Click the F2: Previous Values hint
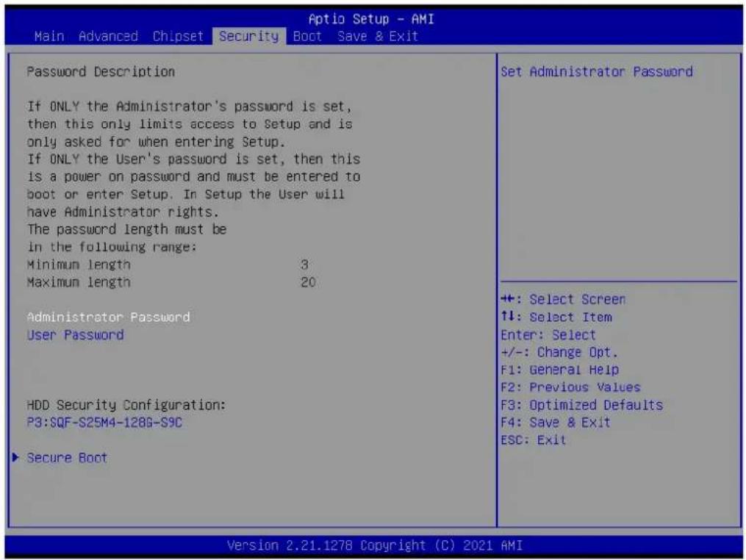 pos(570,387)
